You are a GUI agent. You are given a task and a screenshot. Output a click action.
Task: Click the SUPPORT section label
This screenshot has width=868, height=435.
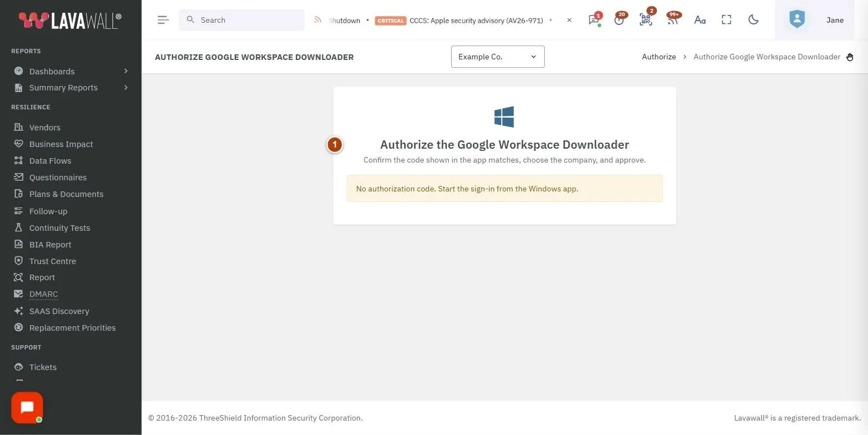pos(26,347)
